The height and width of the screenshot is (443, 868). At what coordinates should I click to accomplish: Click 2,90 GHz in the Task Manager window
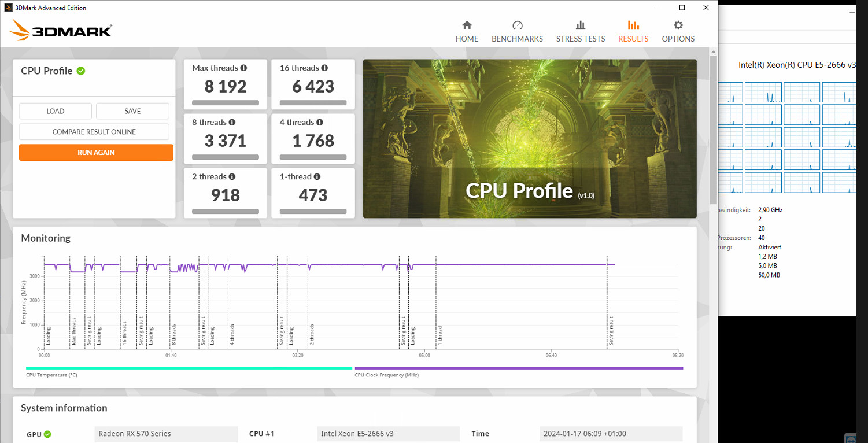770,210
